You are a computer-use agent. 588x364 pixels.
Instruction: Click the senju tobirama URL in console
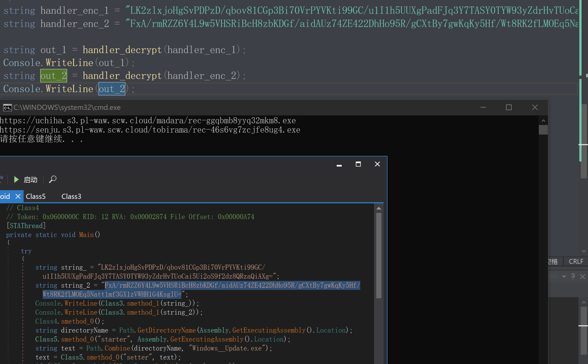coord(150,130)
